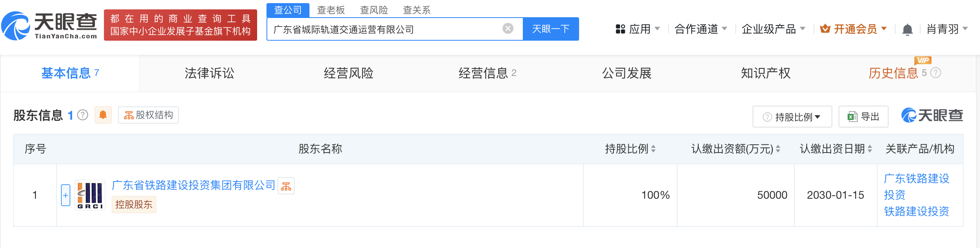
Task: Open the 应用 dropdown menu
Action: pos(638,29)
